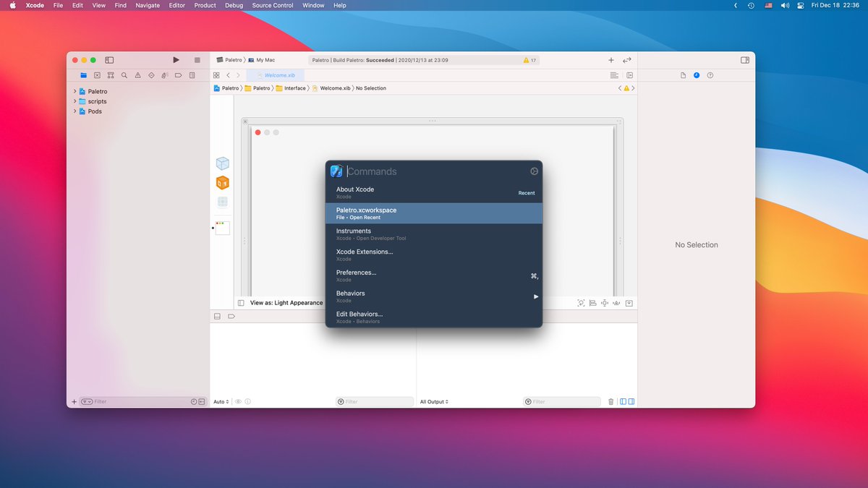Select Preferences... command

[x=434, y=275]
